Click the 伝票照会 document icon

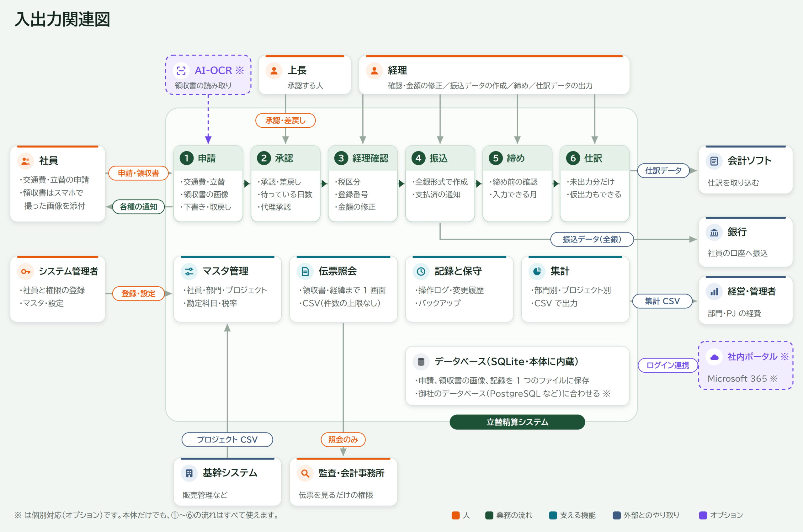(305, 271)
